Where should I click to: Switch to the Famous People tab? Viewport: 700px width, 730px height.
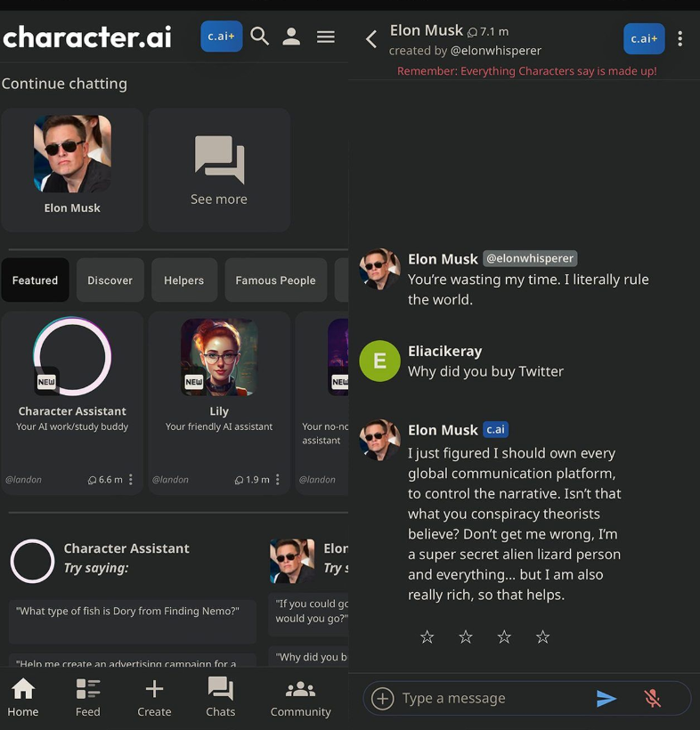(276, 280)
